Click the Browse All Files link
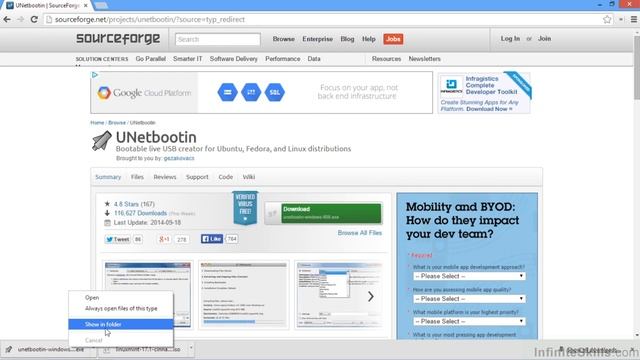This screenshot has width=640, height=360. (360, 233)
